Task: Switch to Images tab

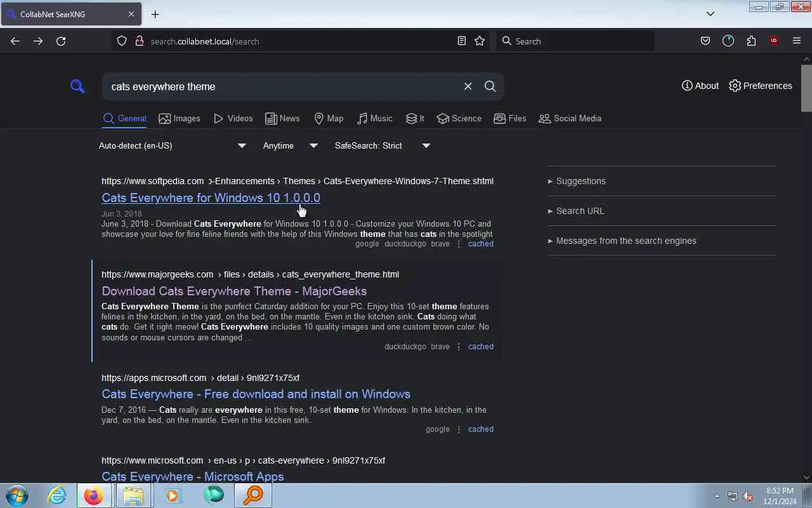Action: 180,119
